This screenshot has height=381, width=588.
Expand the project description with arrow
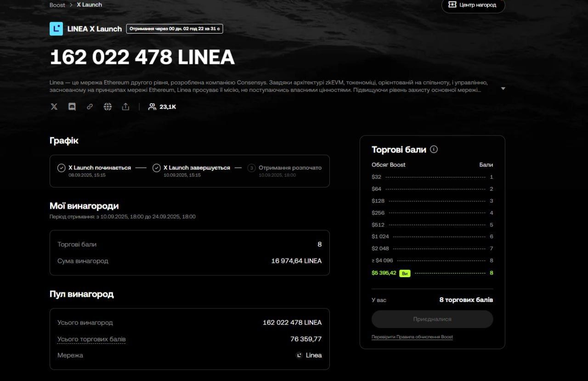pos(503,88)
